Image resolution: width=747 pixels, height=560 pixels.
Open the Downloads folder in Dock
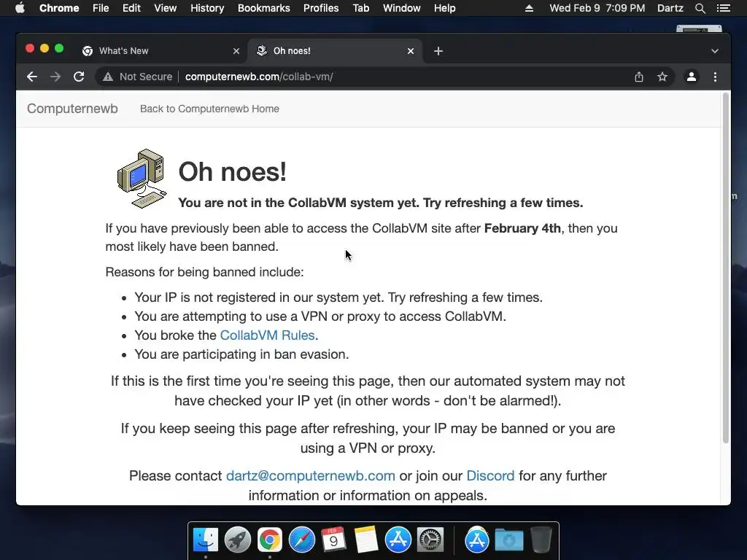click(x=508, y=540)
